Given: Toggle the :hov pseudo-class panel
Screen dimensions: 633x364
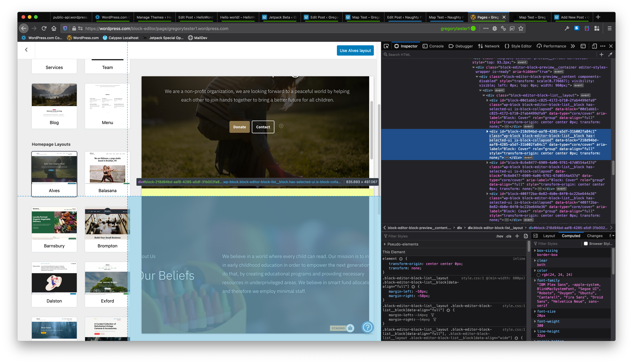Looking at the screenshot, I should point(500,236).
